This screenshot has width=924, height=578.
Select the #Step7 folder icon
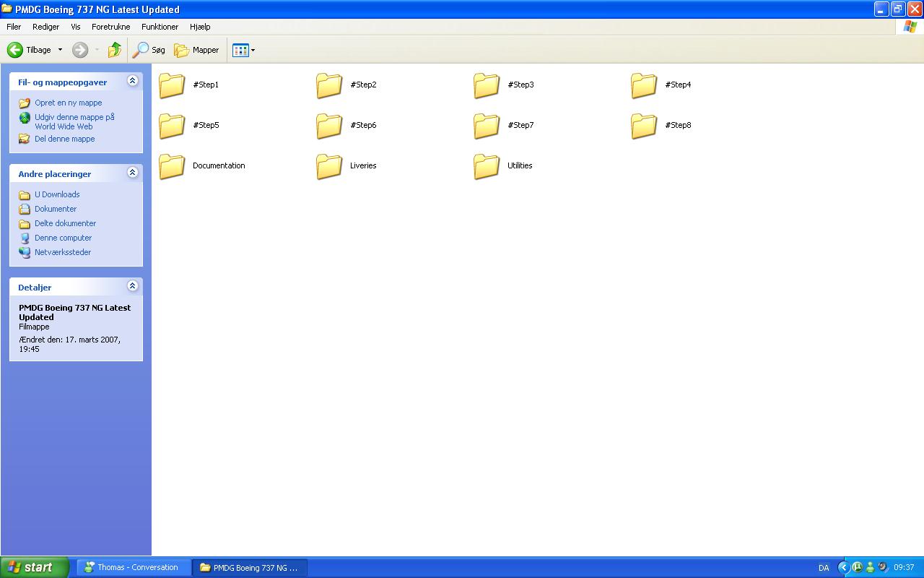pos(487,126)
